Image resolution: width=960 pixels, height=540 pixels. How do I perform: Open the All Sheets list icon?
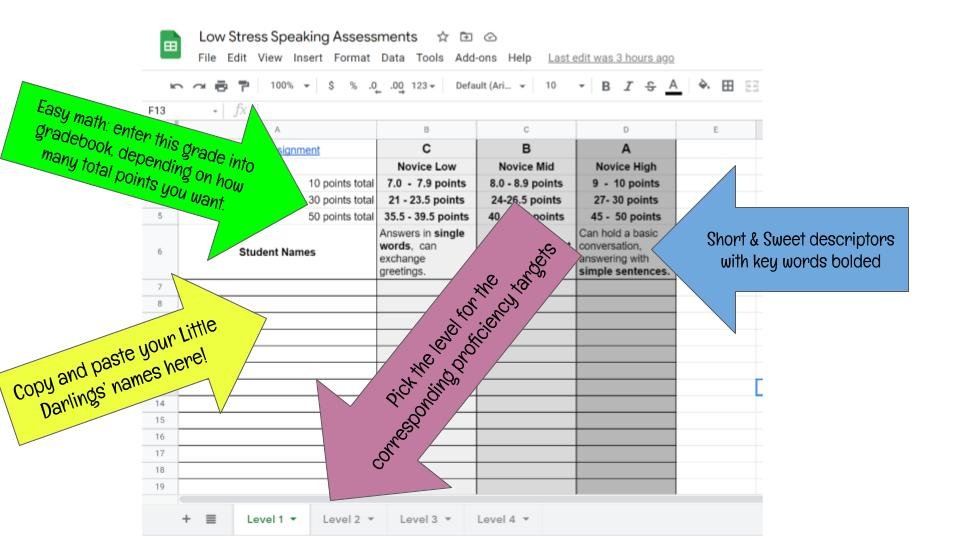[x=212, y=519]
